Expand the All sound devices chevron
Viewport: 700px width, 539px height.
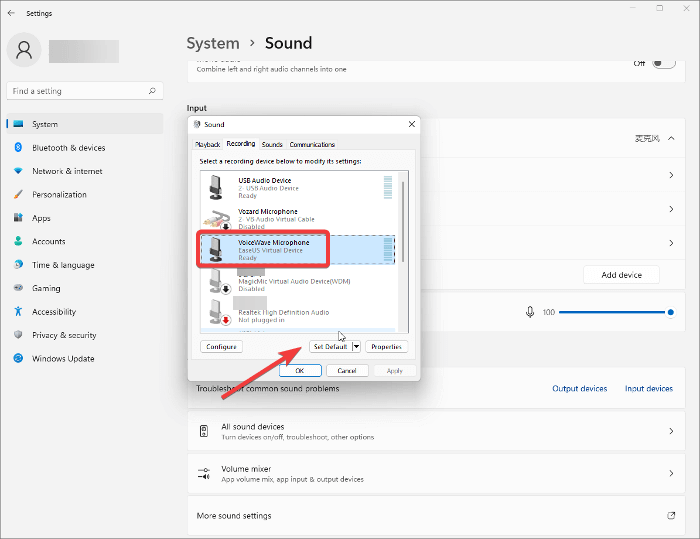tap(670, 431)
